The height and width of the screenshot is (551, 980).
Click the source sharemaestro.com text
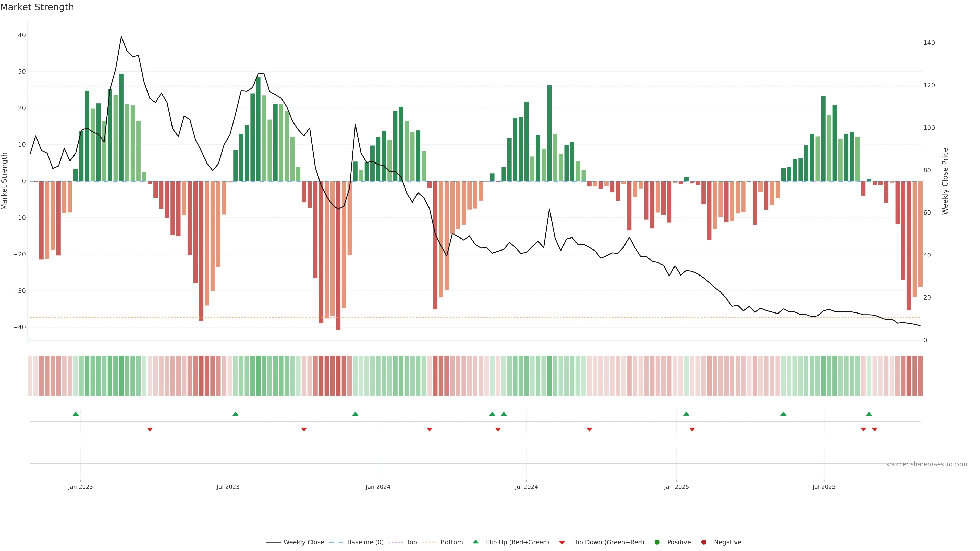(926, 464)
